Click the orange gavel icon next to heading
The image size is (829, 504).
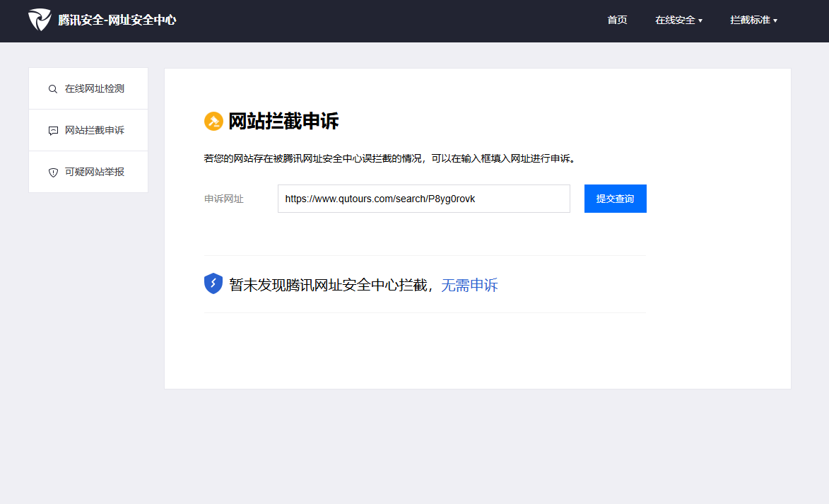[213, 121]
